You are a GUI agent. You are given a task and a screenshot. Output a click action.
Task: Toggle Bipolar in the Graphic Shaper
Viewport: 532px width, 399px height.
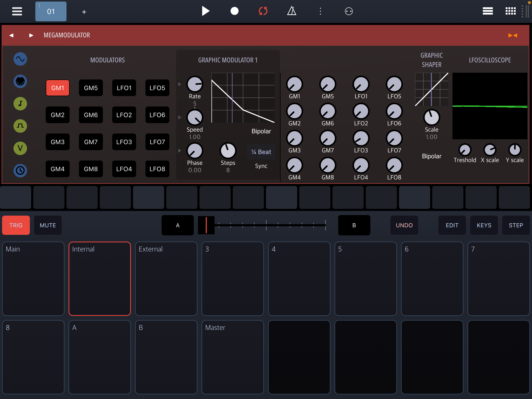click(x=431, y=156)
